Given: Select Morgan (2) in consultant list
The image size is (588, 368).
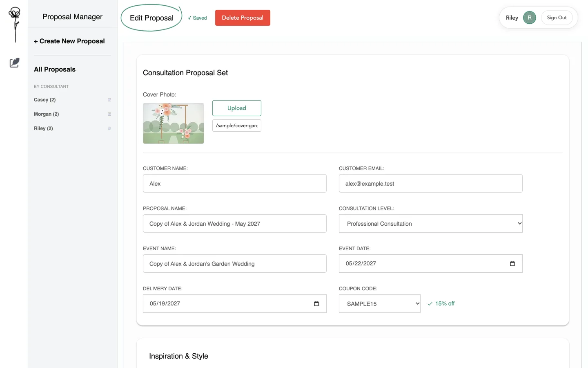Looking at the screenshot, I should [47, 114].
